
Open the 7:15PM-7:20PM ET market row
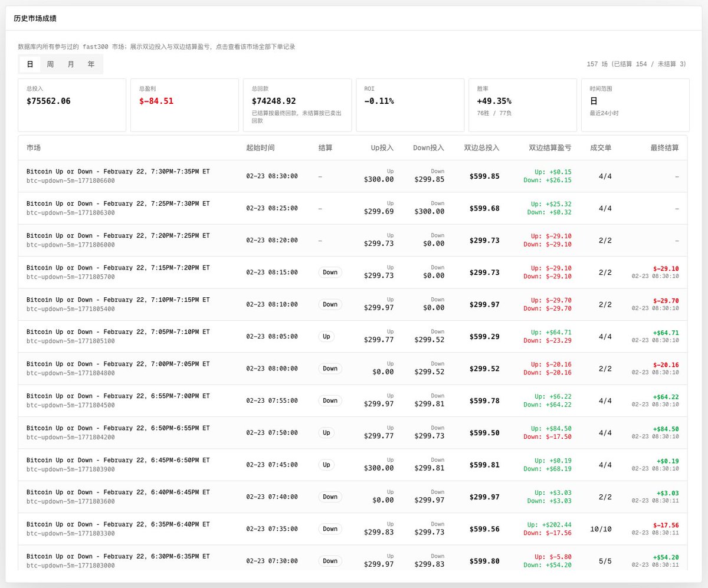(x=353, y=272)
